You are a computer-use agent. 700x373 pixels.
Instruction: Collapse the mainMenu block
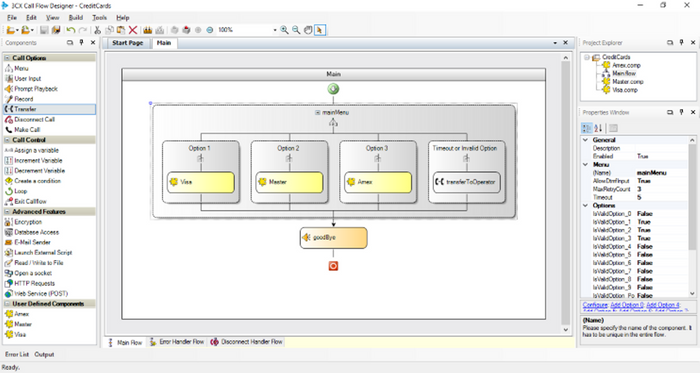[x=318, y=112]
